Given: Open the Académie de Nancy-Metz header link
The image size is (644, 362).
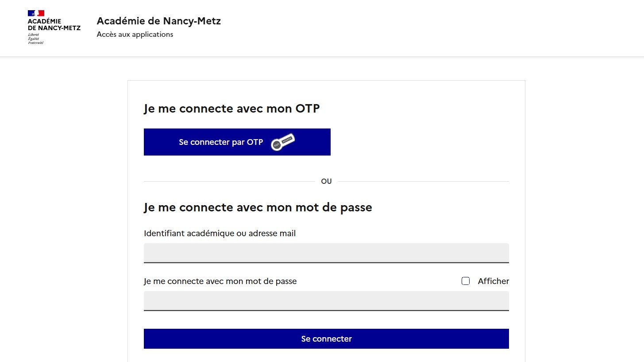Looking at the screenshot, I should point(158,21).
